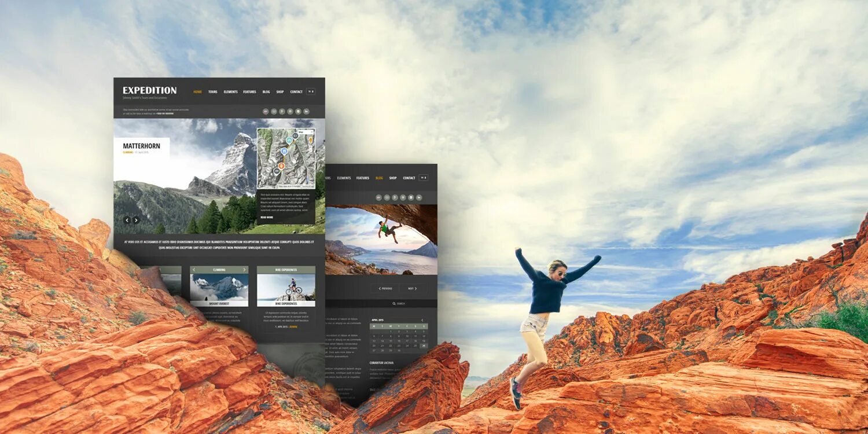
Task: Open Features menu on the blog page behind
Action: (x=363, y=178)
